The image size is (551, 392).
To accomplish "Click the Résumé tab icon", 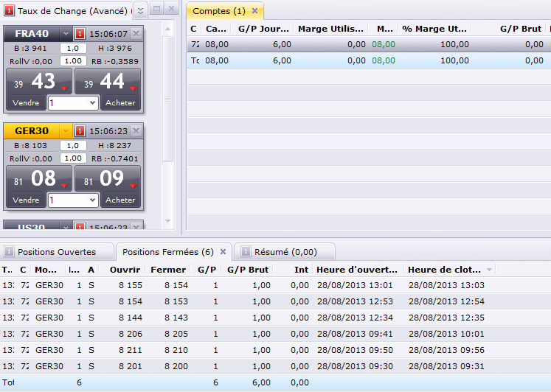I will coord(246,252).
